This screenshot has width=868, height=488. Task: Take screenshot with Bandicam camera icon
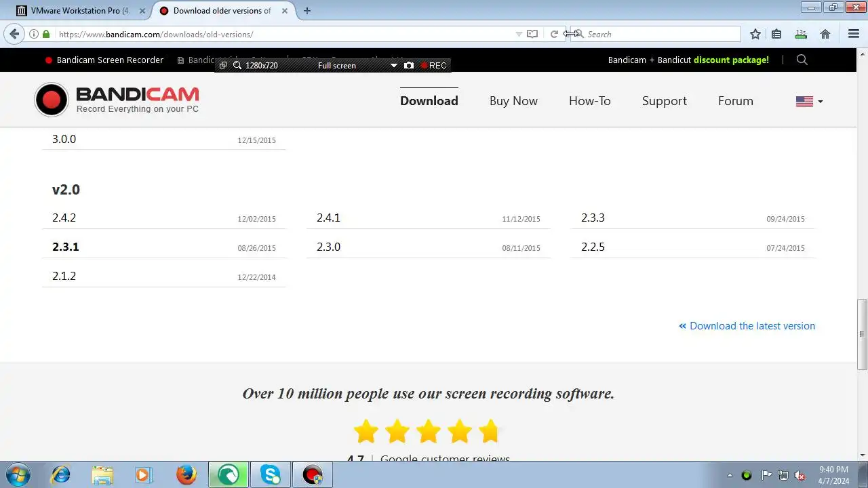click(x=409, y=65)
